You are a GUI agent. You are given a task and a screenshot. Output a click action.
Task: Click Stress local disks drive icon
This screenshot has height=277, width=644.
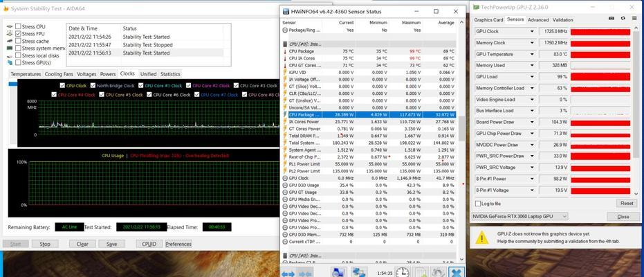[10, 55]
